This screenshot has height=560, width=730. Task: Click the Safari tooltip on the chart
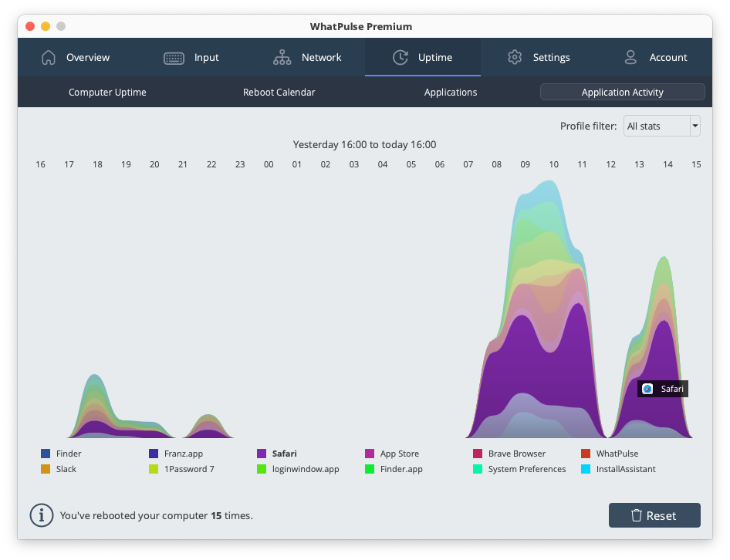(662, 389)
